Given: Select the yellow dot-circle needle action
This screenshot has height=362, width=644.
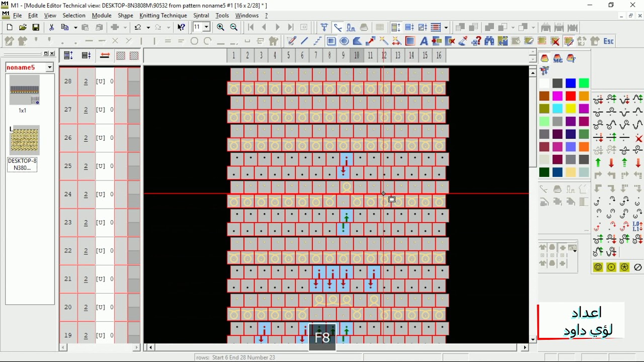Looking at the screenshot, I should [611, 267].
